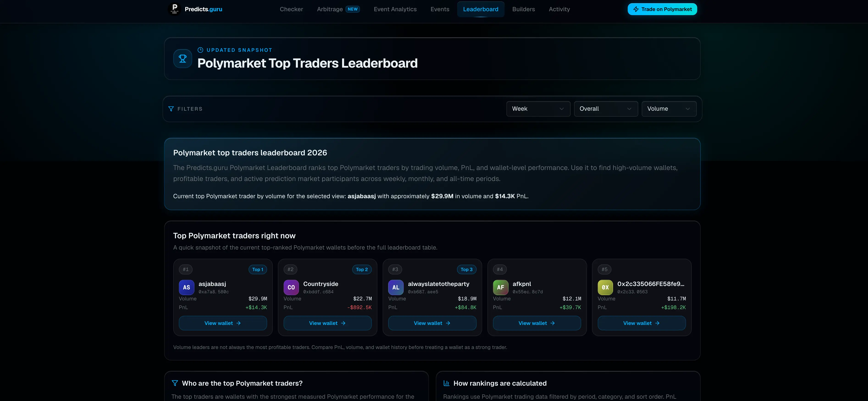The image size is (868, 401).
Task: Click the funnel icon beside Who are the top traders
Action: 174,383
